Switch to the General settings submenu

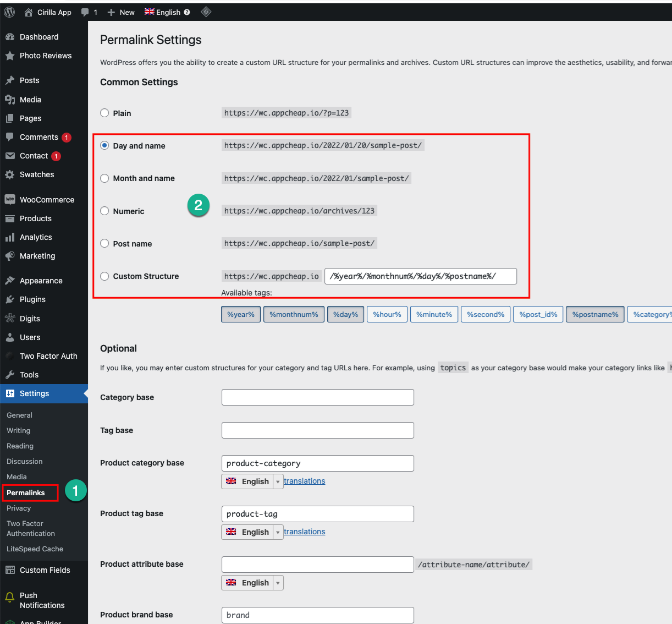pyautogui.click(x=20, y=415)
